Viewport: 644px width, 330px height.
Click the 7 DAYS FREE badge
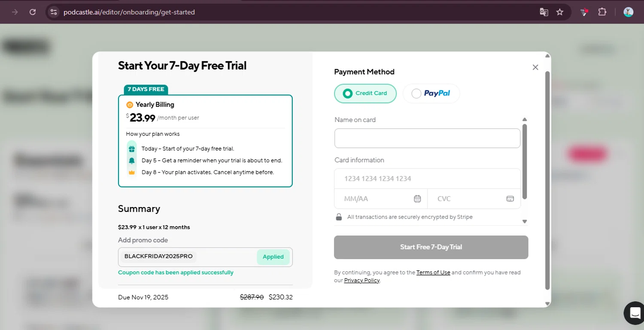[x=146, y=89]
